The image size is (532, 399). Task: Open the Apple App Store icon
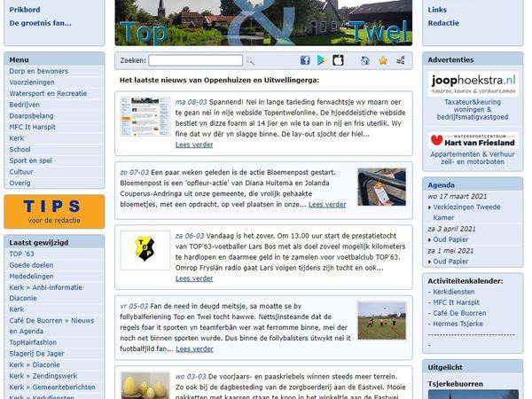point(338,60)
